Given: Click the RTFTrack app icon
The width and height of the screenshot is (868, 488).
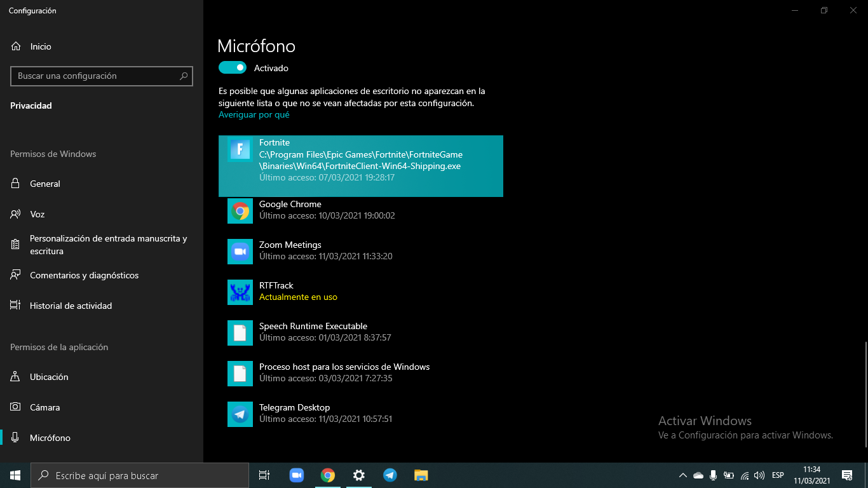Looking at the screenshot, I should coord(240,292).
